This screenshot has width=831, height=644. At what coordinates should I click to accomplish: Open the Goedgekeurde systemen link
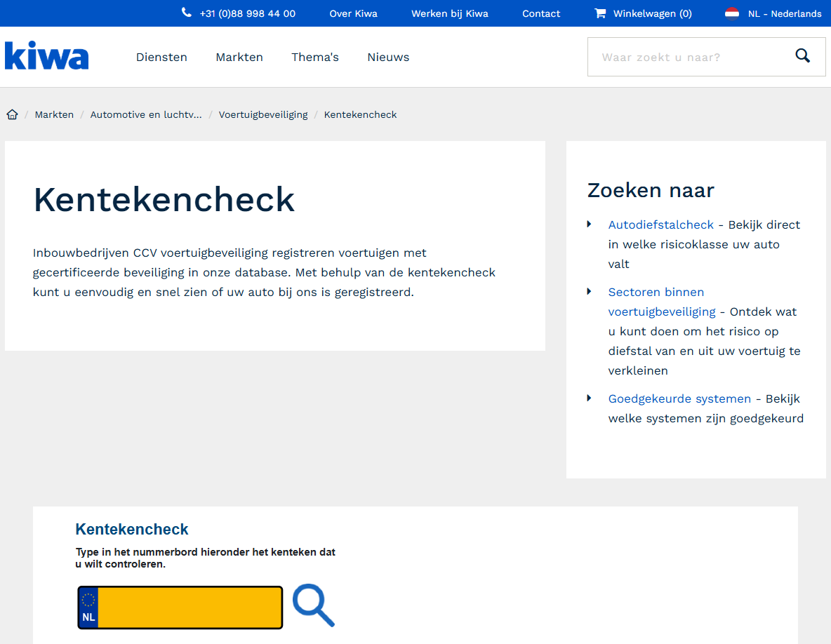(x=679, y=398)
